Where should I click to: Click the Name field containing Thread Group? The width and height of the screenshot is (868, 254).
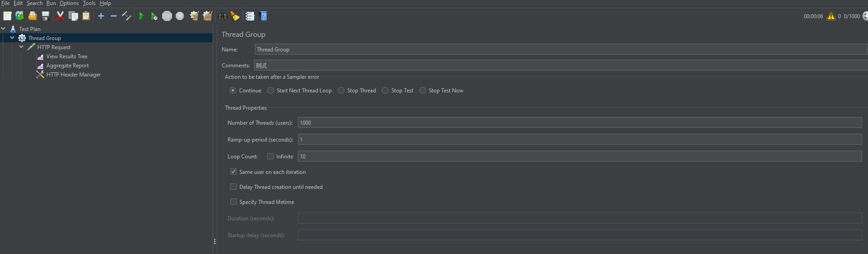coord(561,49)
